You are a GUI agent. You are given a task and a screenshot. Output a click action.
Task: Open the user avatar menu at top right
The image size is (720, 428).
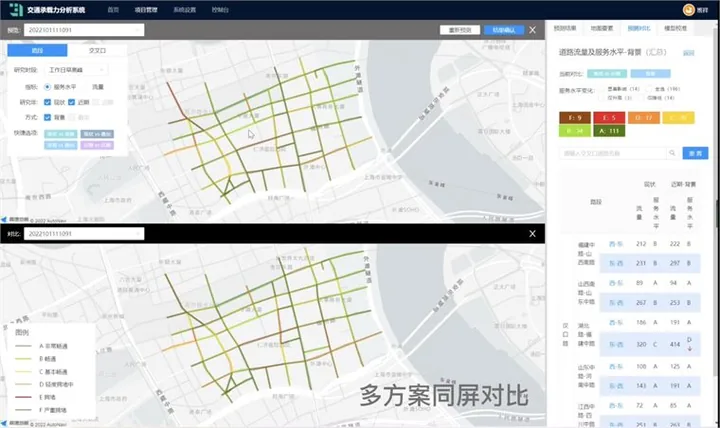tap(688, 10)
